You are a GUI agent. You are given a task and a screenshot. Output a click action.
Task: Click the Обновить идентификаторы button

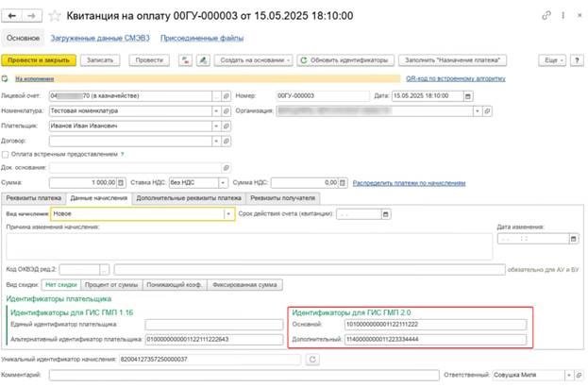pyautogui.click(x=345, y=60)
